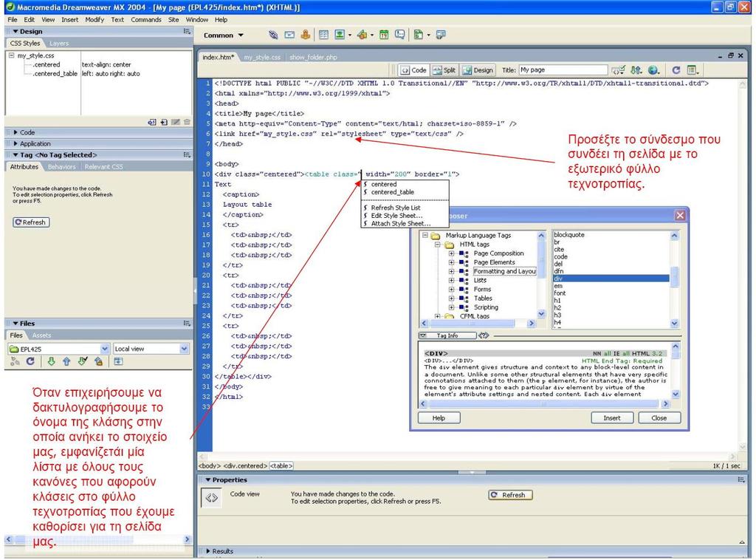Collapse Markup Language Tags folder
The width and height of the screenshot is (756, 560).
pos(425,236)
